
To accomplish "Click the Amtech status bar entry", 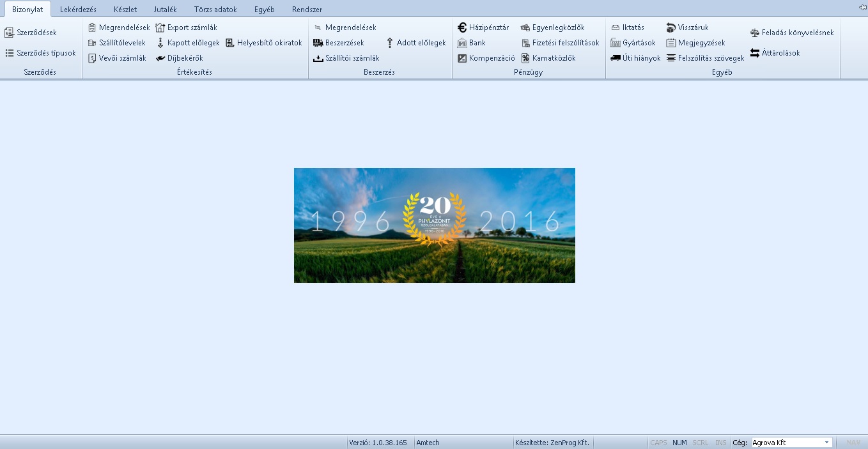I will (x=428, y=443).
